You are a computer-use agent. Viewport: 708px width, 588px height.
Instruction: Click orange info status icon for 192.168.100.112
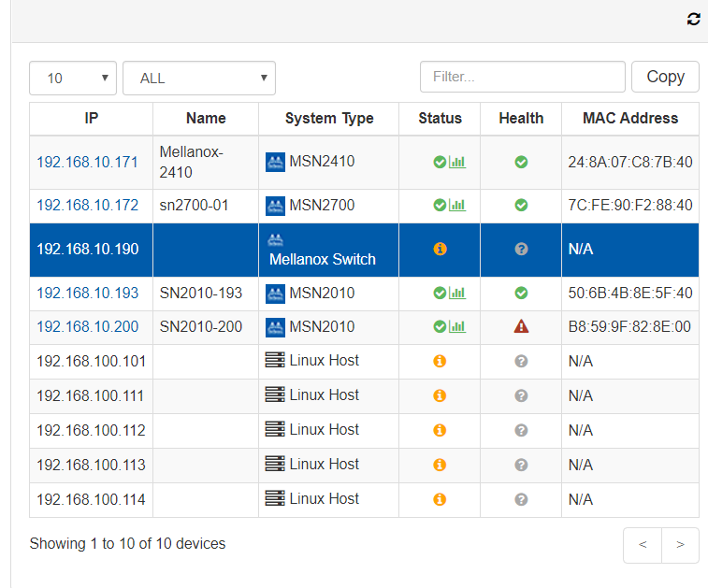440,430
